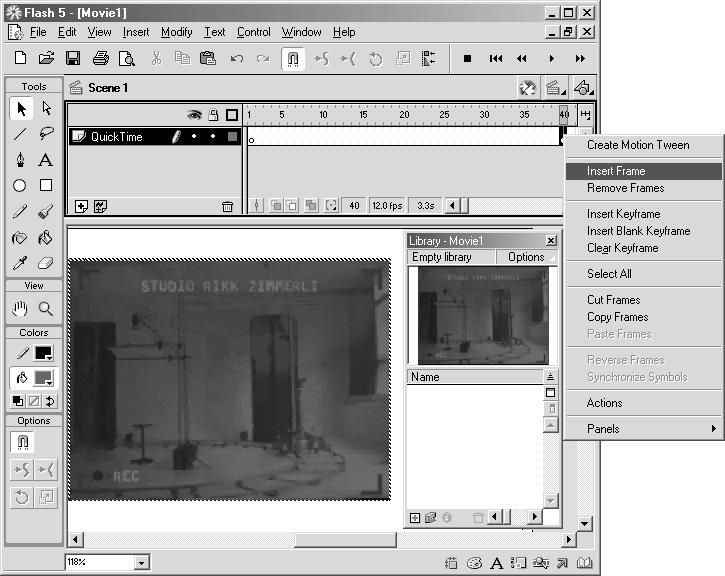Click the Print Preview toolbar icon
725x576 pixels.
pyautogui.click(x=126, y=59)
